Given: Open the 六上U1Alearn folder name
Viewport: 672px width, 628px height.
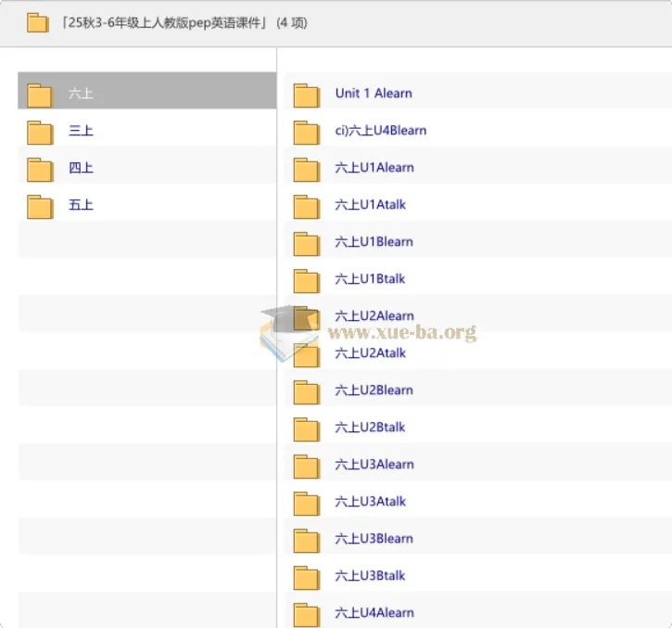Looking at the screenshot, I should [374, 167].
